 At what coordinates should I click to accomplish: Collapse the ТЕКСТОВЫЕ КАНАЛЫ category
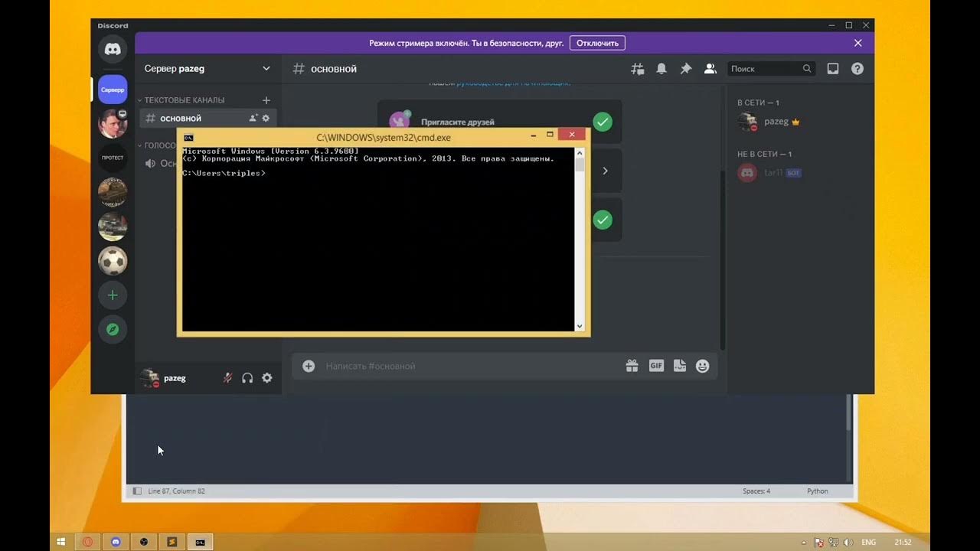[x=181, y=100]
